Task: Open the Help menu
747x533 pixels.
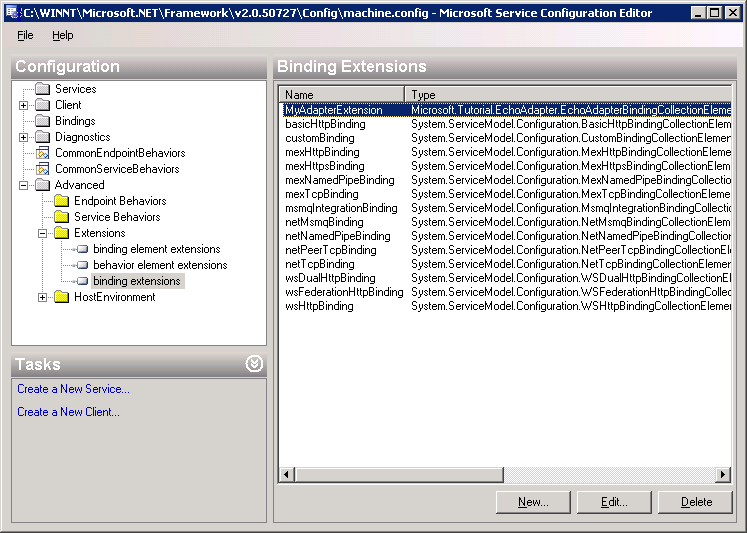Action: tap(62, 35)
